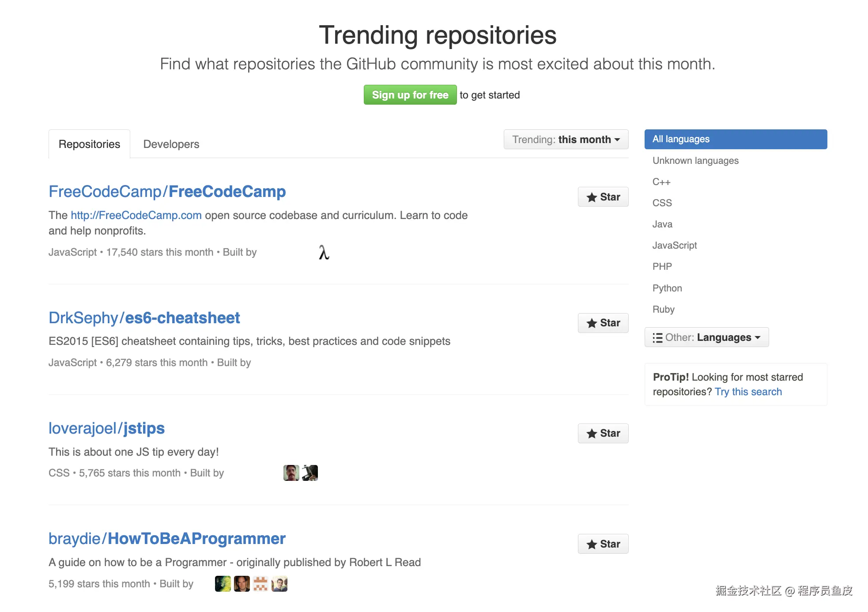Filter trending by Python language
868x612 pixels.
[667, 288]
